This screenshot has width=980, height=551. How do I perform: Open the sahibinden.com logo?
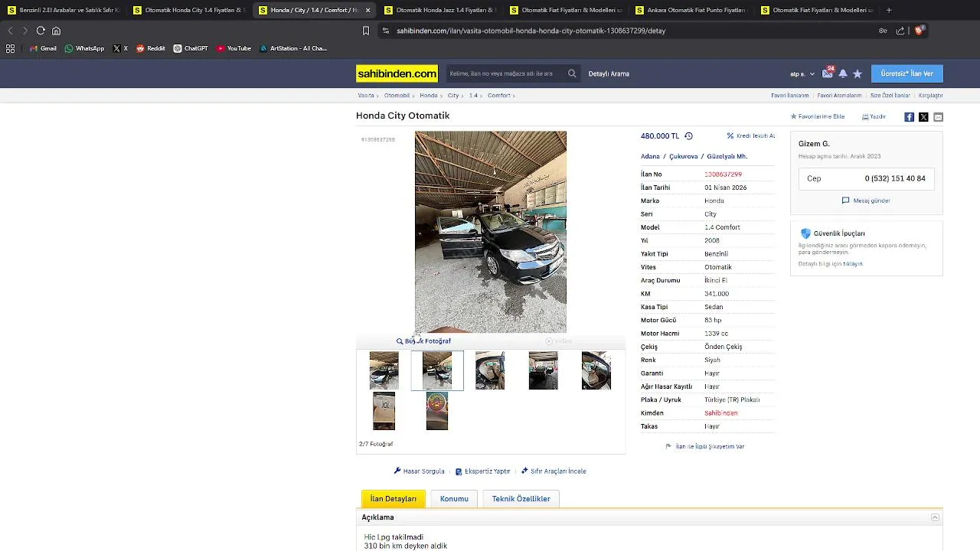[397, 73]
